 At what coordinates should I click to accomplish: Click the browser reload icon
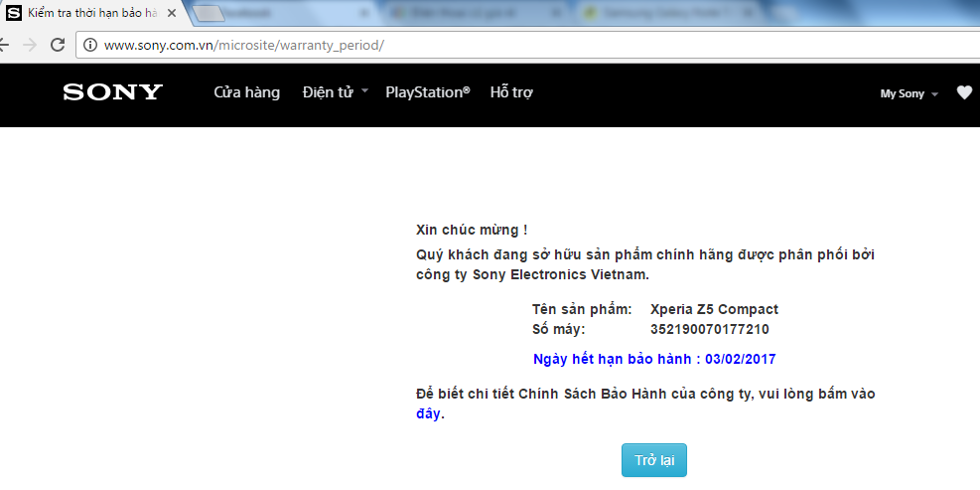point(58,45)
